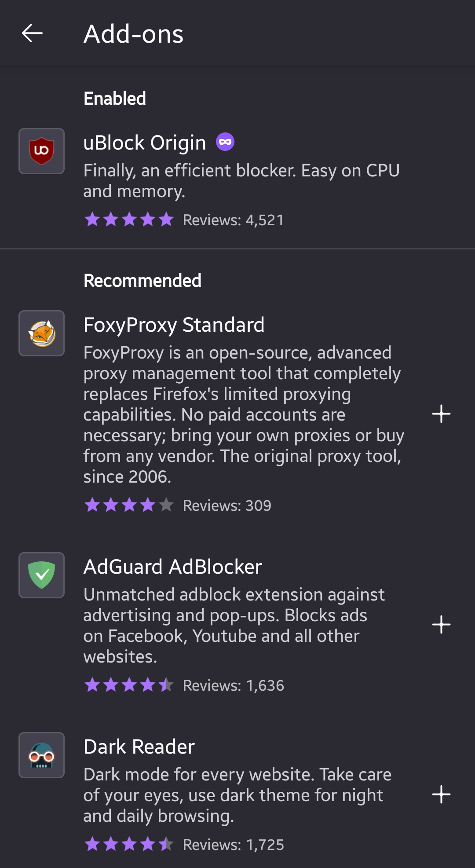Install Dark Reader via the plus button
Image resolution: width=475 pixels, height=868 pixels.
click(x=442, y=795)
